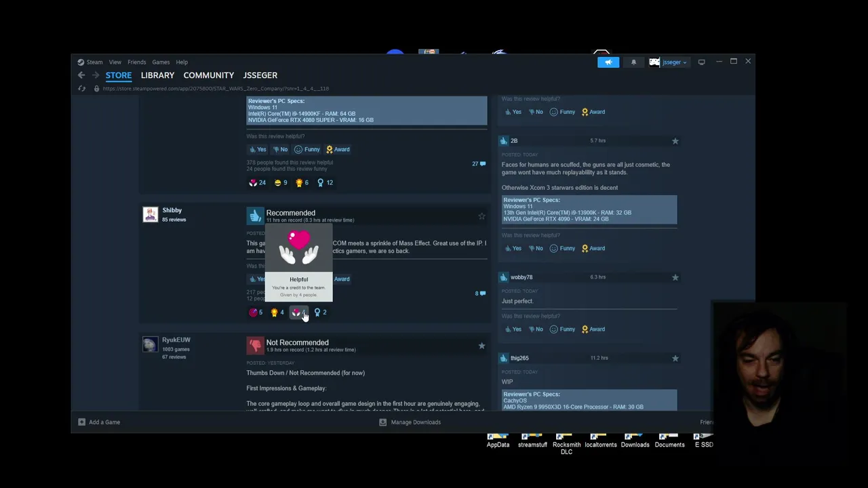Image resolution: width=868 pixels, height=488 pixels.
Task: Open 2B's profile name link
Action: [514, 141]
